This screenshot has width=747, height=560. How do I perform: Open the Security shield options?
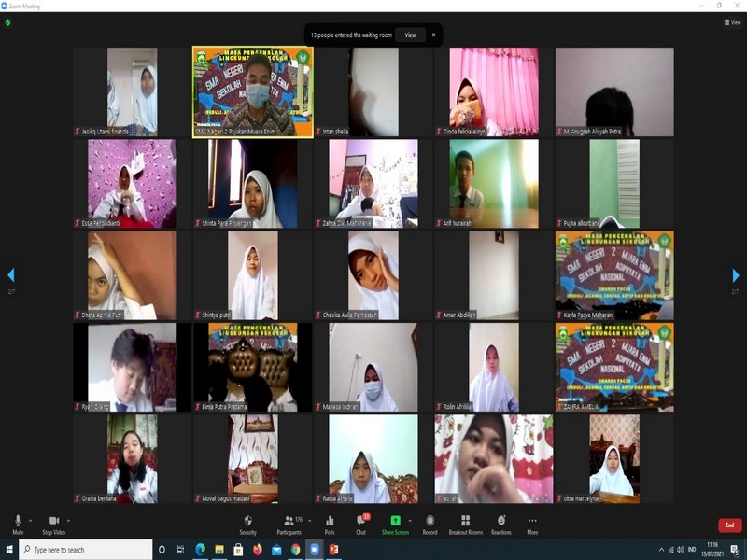tap(247, 521)
